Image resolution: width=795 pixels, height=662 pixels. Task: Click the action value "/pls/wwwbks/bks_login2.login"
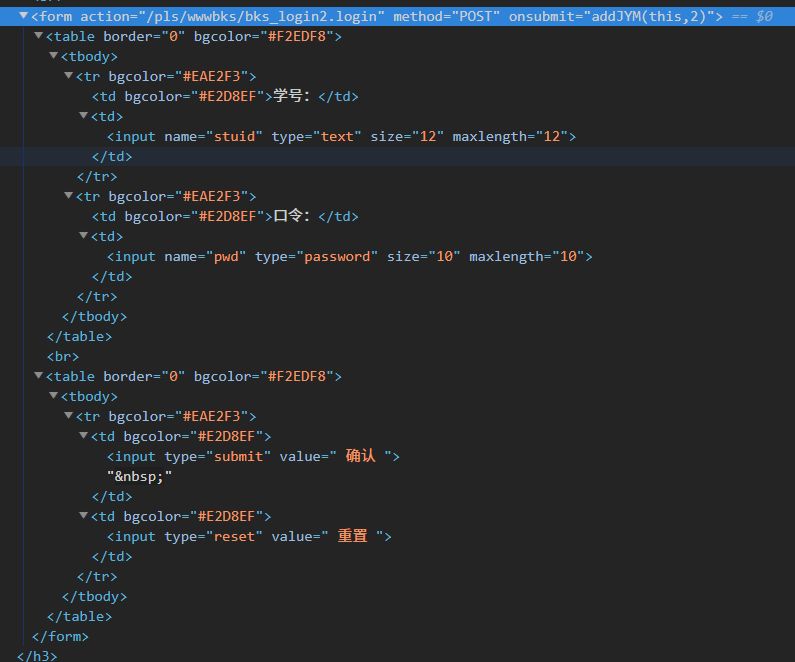click(x=261, y=17)
